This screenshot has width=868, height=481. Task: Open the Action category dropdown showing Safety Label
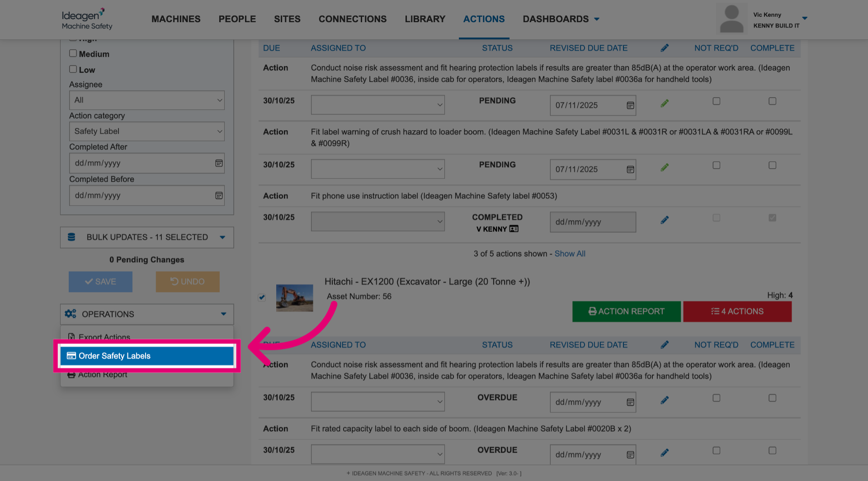[147, 131]
